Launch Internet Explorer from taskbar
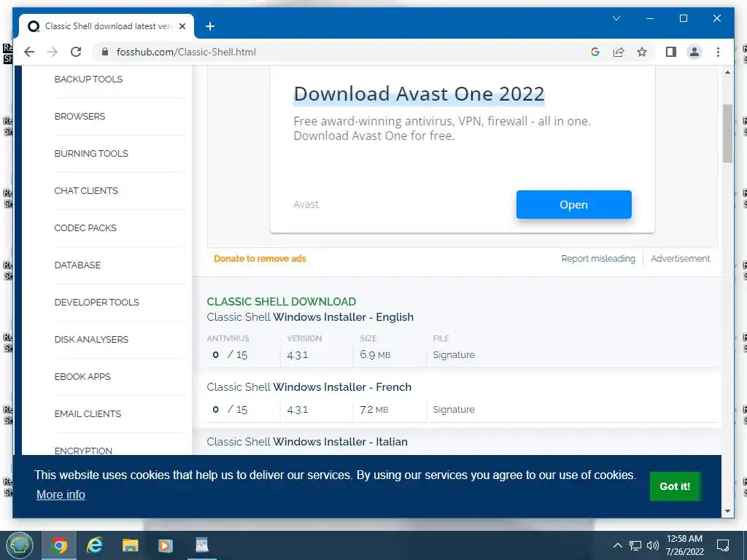This screenshot has width=747, height=560. [x=94, y=545]
